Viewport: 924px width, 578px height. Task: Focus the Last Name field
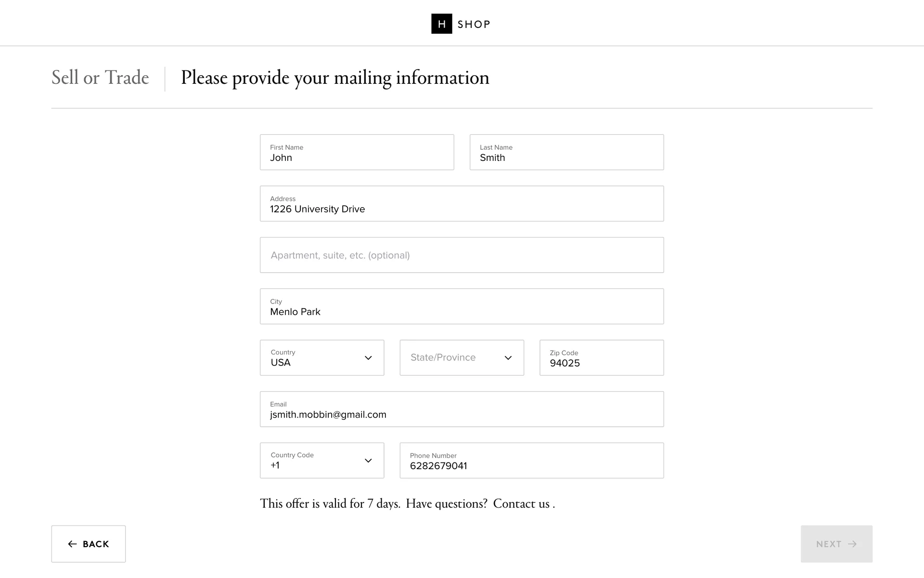[566, 152]
